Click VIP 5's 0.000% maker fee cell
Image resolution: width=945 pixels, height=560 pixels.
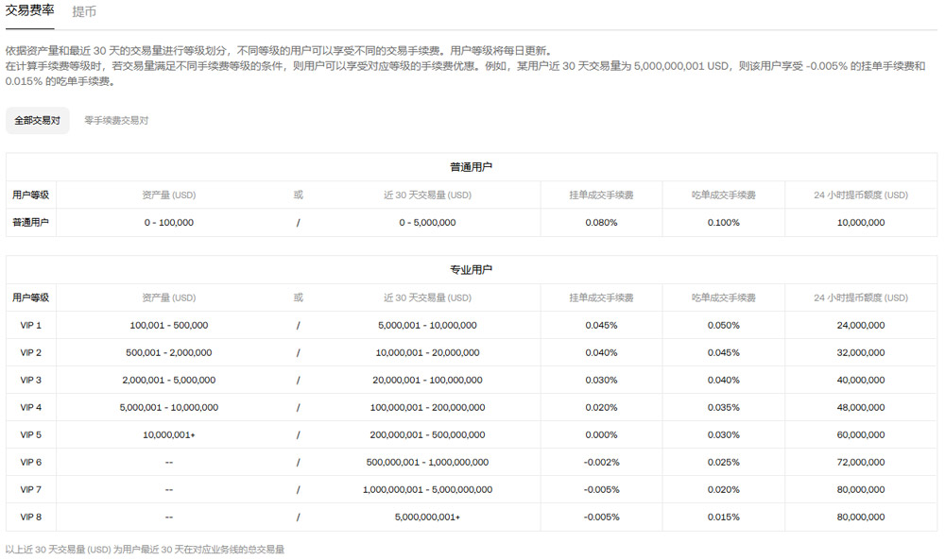[x=602, y=434]
